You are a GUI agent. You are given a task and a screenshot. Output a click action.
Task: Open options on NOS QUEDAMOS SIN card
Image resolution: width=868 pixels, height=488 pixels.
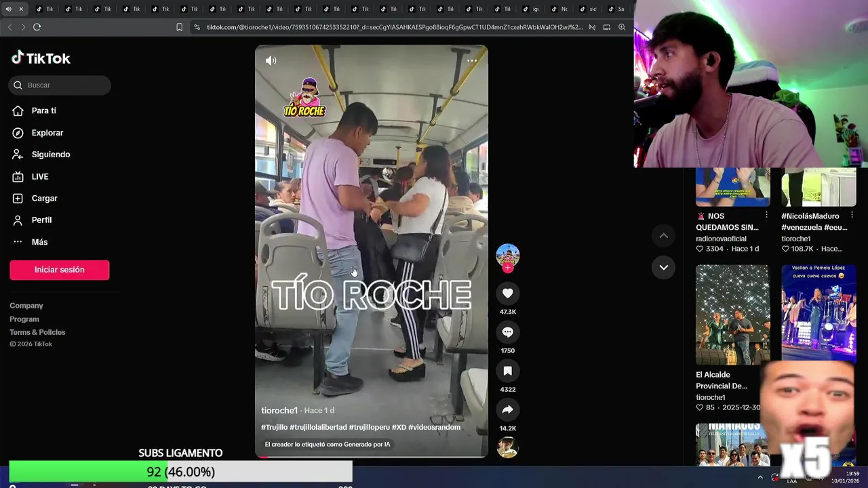pyautogui.click(x=766, y=216)
